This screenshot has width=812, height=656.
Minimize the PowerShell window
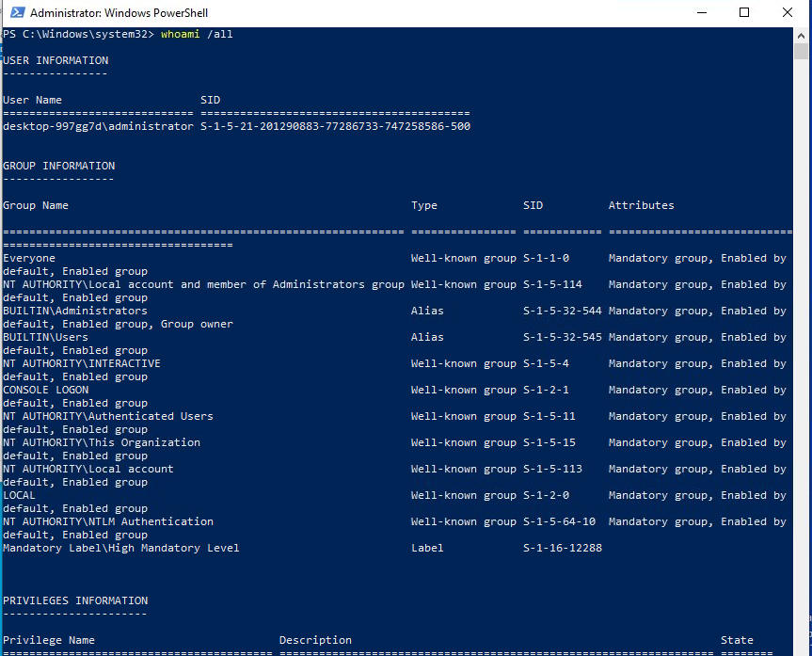click(701, 12)
